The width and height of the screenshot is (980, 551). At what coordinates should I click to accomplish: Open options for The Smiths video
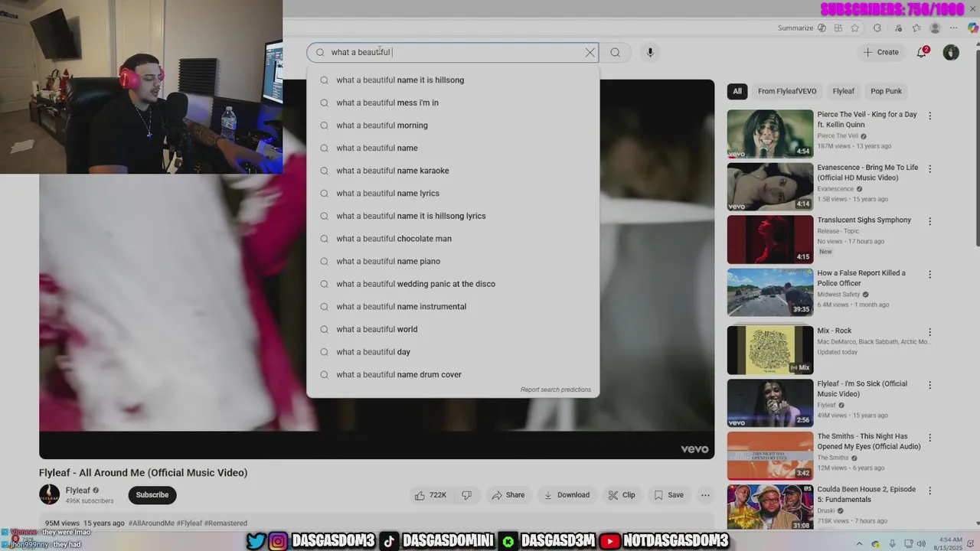(x=930, y=439)
